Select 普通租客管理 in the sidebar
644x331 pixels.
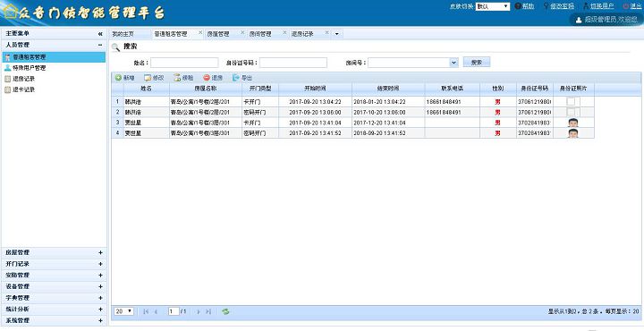(54, 57)
